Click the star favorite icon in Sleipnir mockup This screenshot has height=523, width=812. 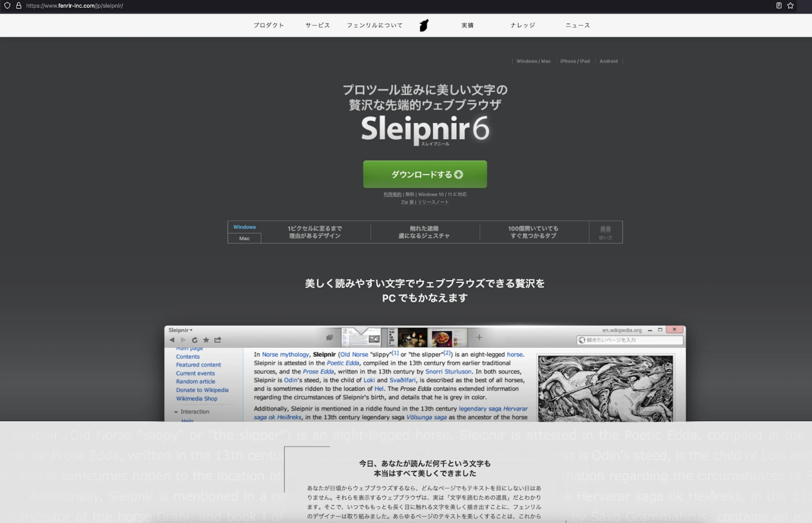(206, 340)
